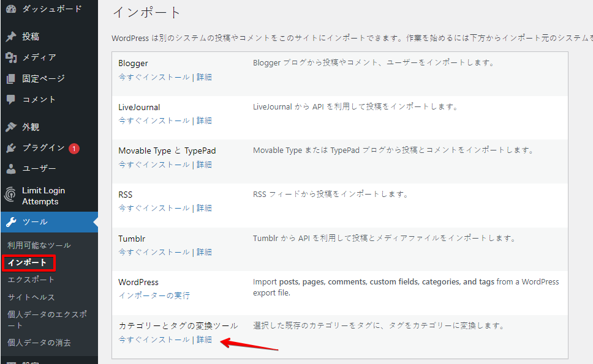Install Movable Type and TypePad importer
Image resolution: width=593 pixels, height=364 pixels.
154,165
